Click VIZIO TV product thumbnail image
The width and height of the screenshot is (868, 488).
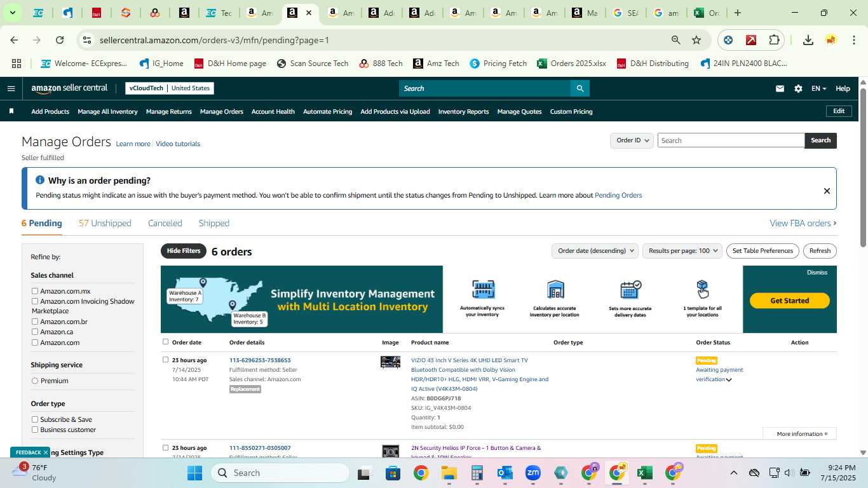390,362
